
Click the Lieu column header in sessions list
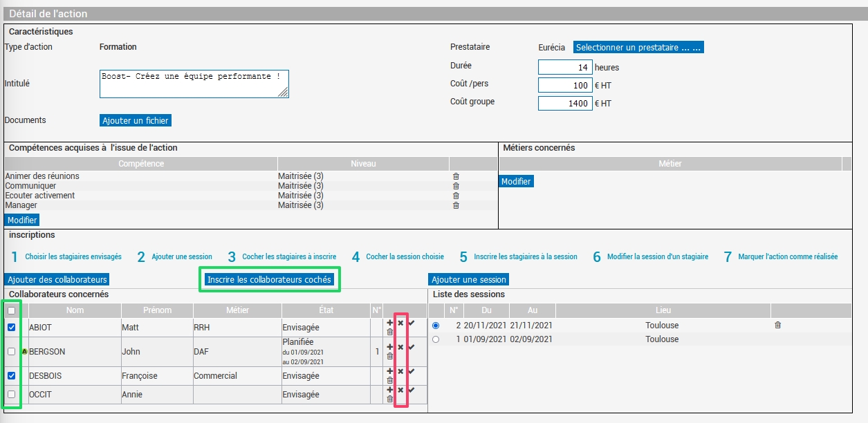pos(663,310)
